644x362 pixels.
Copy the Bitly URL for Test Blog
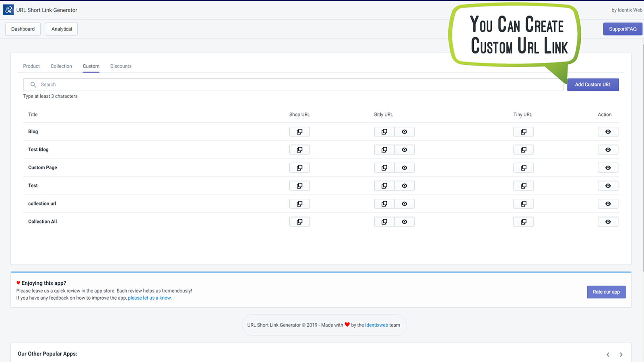[384, 149]
